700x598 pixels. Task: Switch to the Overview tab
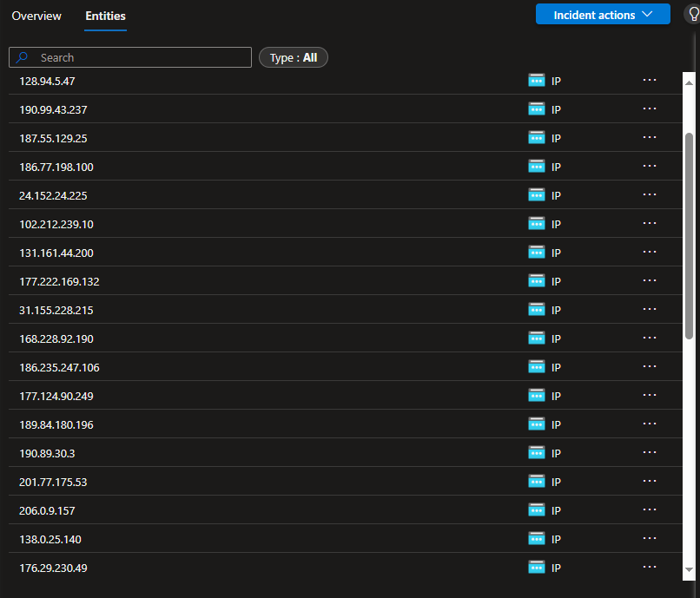point(36,16)
